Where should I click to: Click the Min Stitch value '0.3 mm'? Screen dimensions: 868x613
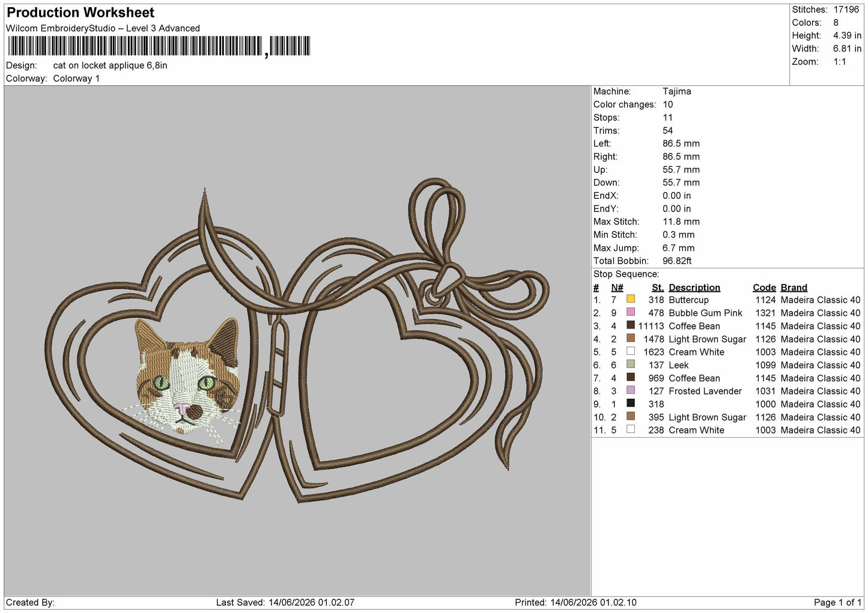click(x=678, y=235)
